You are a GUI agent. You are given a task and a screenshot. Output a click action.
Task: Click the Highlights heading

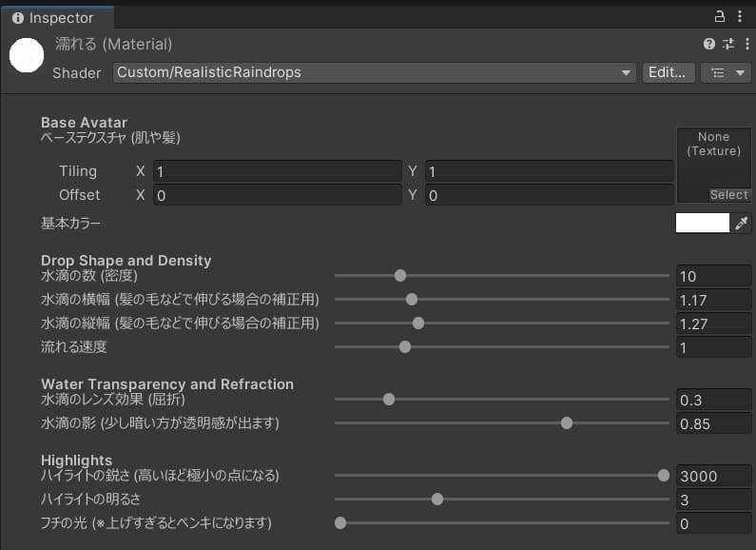click(x=76, y=461)
